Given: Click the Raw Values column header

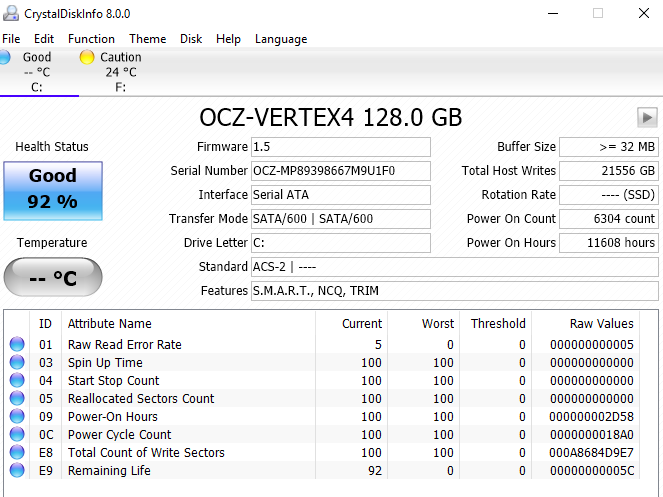Looking at the screenshot, I should coord(601,324).
